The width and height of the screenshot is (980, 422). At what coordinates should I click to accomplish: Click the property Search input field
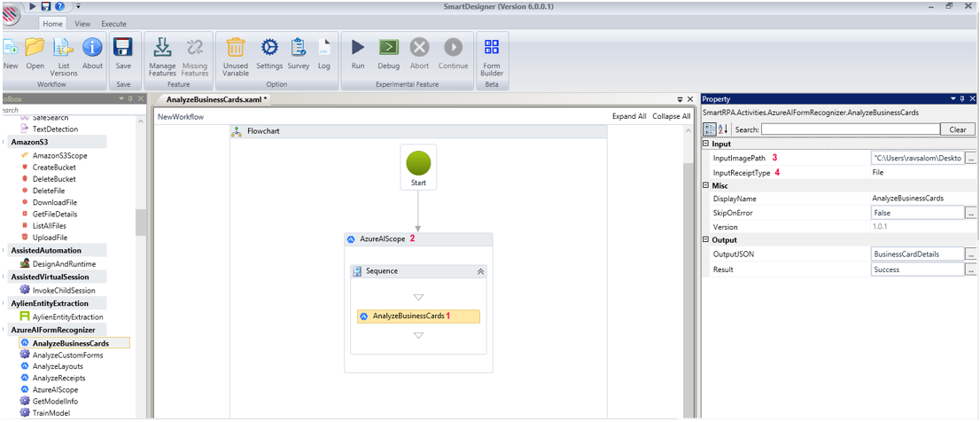(x=850, y=129)
